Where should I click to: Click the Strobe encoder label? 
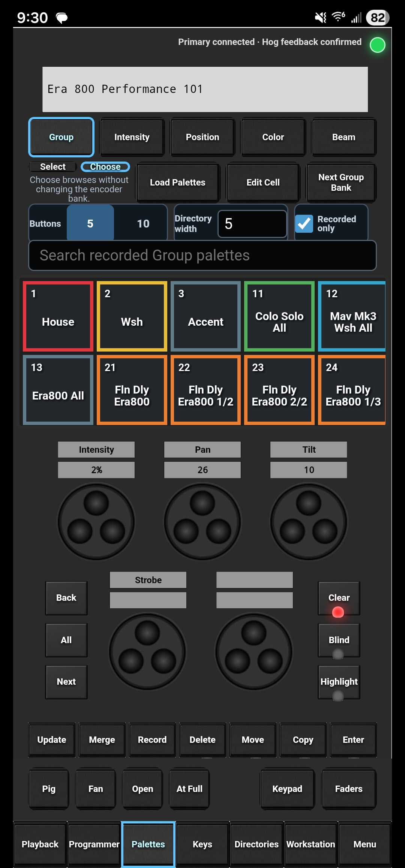click(x=148, y=580)
